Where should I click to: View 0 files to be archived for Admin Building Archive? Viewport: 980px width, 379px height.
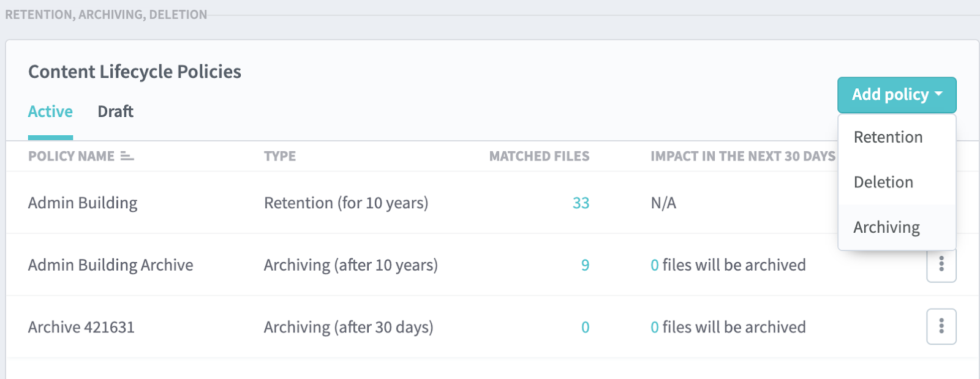(x=655, y=265)
